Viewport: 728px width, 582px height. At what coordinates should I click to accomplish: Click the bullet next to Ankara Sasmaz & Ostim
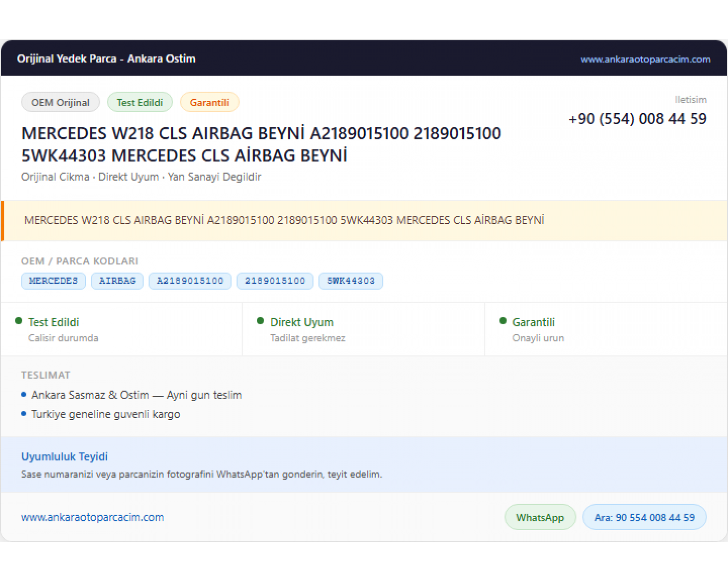[24, 395]
